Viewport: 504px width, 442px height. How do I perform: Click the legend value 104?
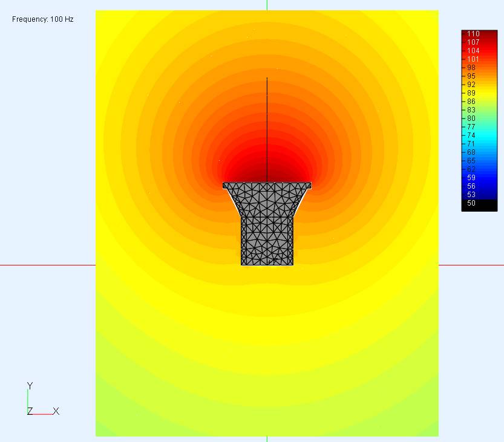(x=473, y=51)
